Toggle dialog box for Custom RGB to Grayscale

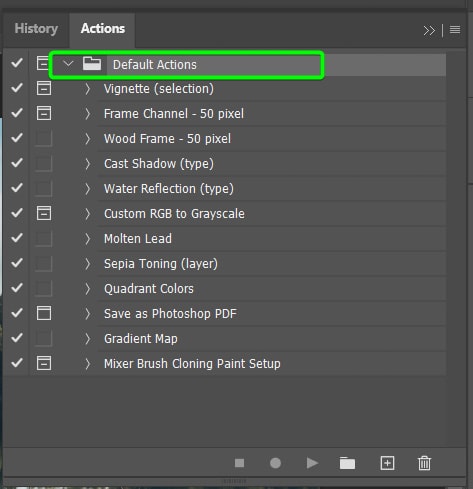pyautogui.click(x=44, y=213)
